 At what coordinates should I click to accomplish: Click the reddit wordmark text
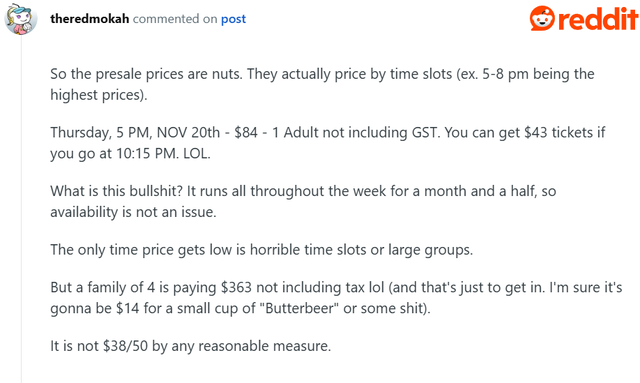[598, 19]
